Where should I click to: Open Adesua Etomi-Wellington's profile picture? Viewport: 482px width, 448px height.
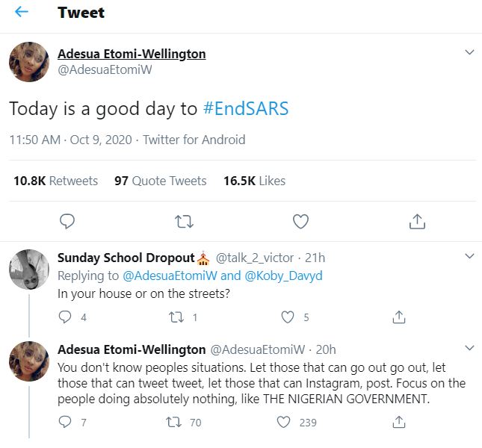(29, 62)
